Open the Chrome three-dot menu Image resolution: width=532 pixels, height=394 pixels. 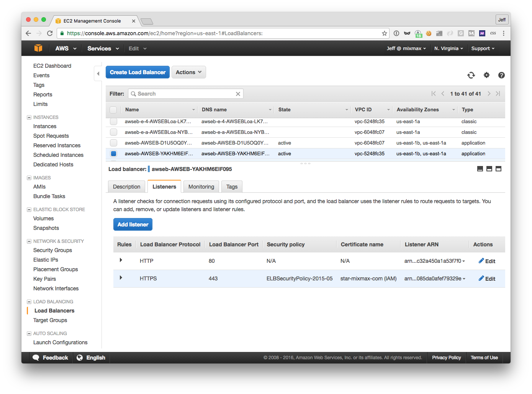pyautogui.click(x=504, y=33)
